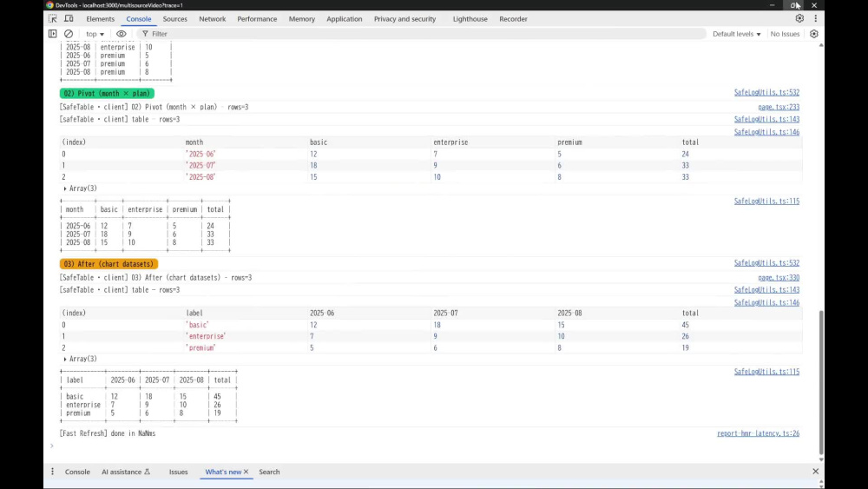Open SafeLogUtils.ts:532 link beside Pivot badge

(766, 92)
